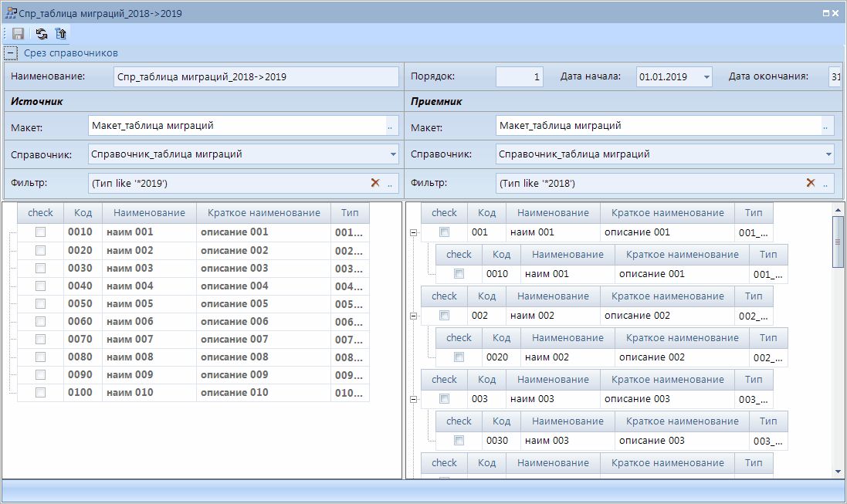Click the Наименование text field
The image size is (847, 504).
pos(255,77)
